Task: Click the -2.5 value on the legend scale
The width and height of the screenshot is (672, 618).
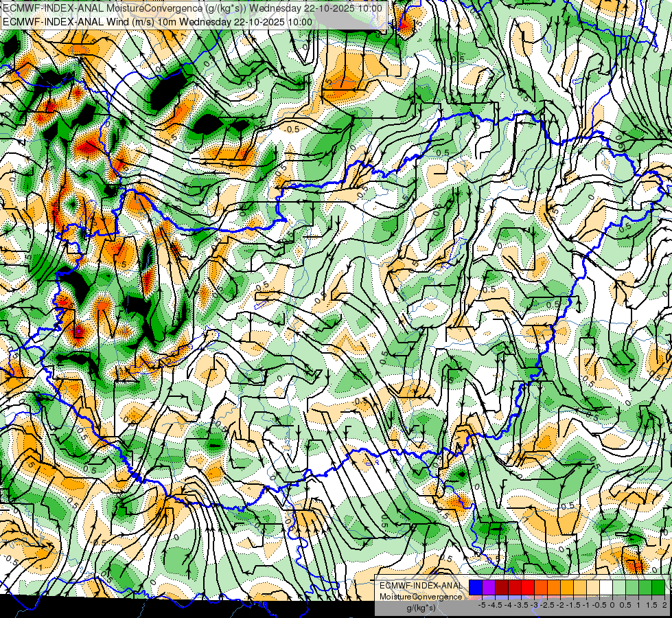Action: 547,605
